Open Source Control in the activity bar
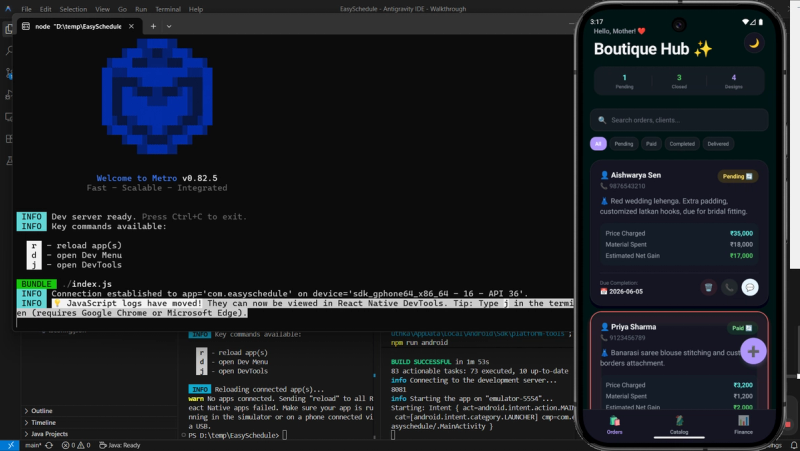Screen dimensions: 800x451 8,73
